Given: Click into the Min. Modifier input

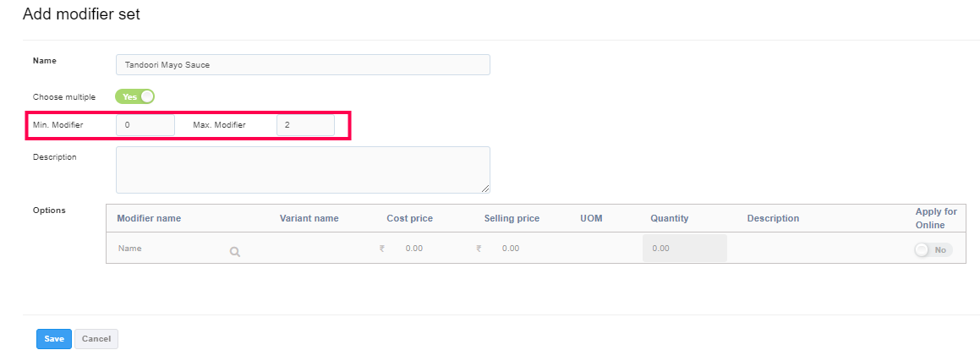Looking at the screenshot, I should pyautogui.click(x=145, y=125).
